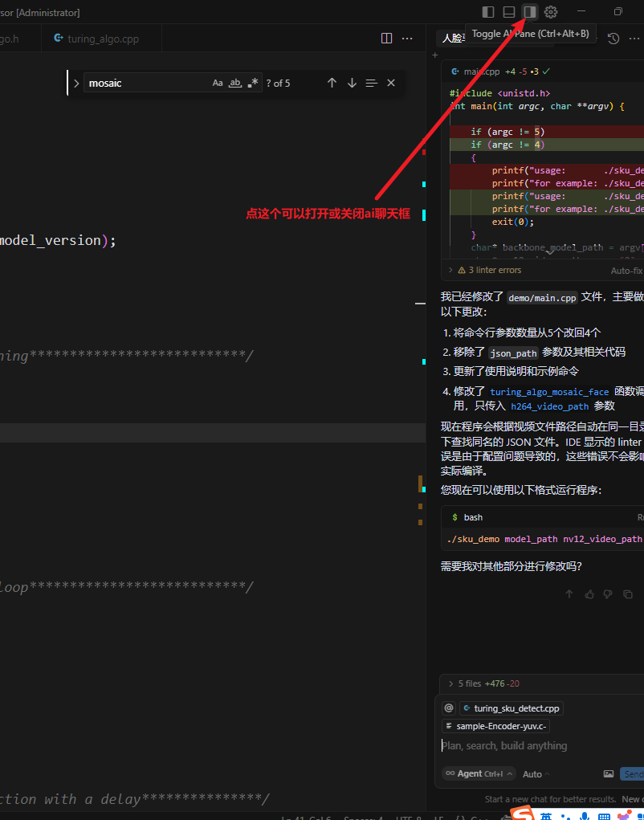Toggle Use Regular Expression in find widget
644x820 pixels.
[253, 83]
